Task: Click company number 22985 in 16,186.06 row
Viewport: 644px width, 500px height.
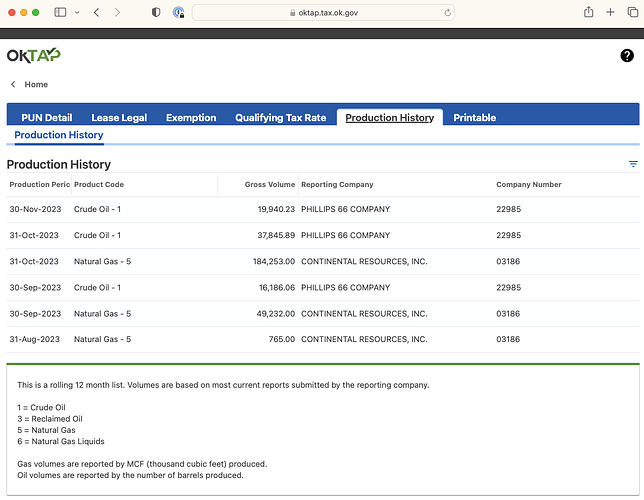Action: (x=508, y=288)
